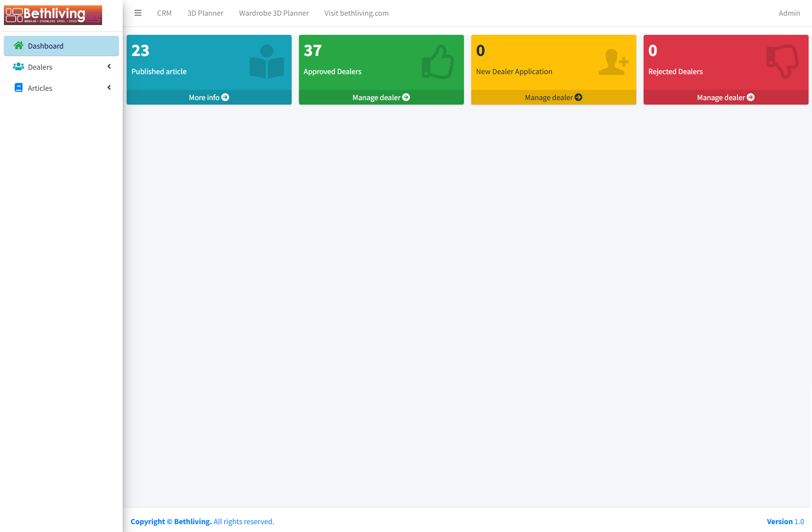This screenshot has width=812, height=532.
Task: Click More info on Published article card
Action: [x=209, y=98]
